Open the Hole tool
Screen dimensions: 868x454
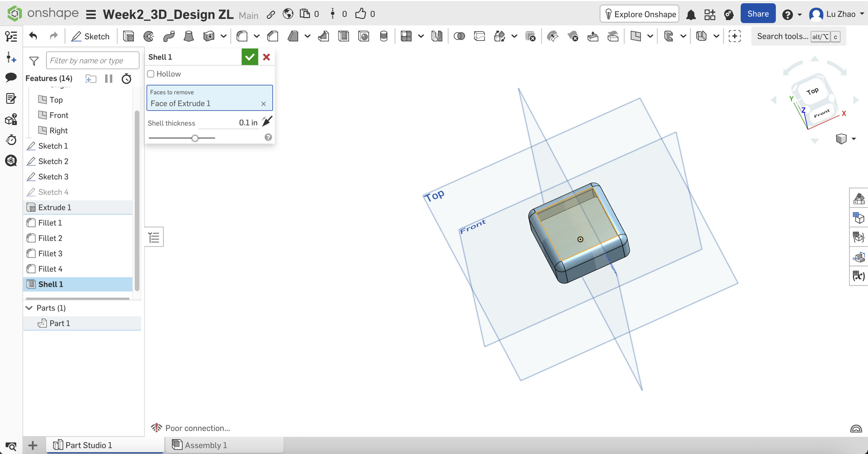(x=364, y=36)
